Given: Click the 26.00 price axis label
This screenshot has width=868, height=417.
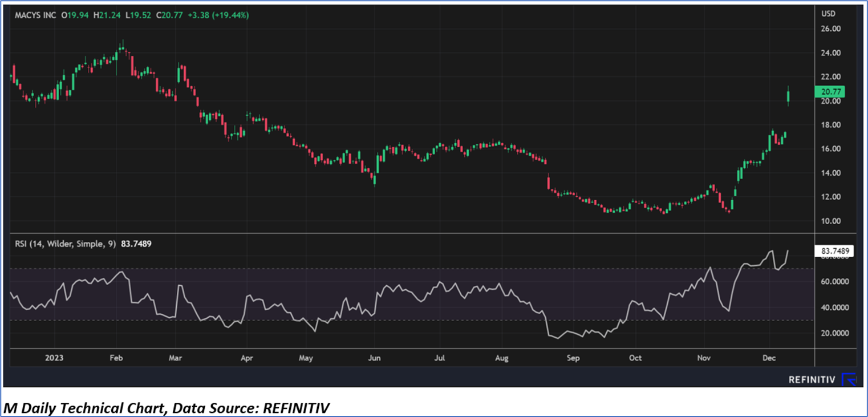Looking at the screenshot, I should tap(830, 29).
